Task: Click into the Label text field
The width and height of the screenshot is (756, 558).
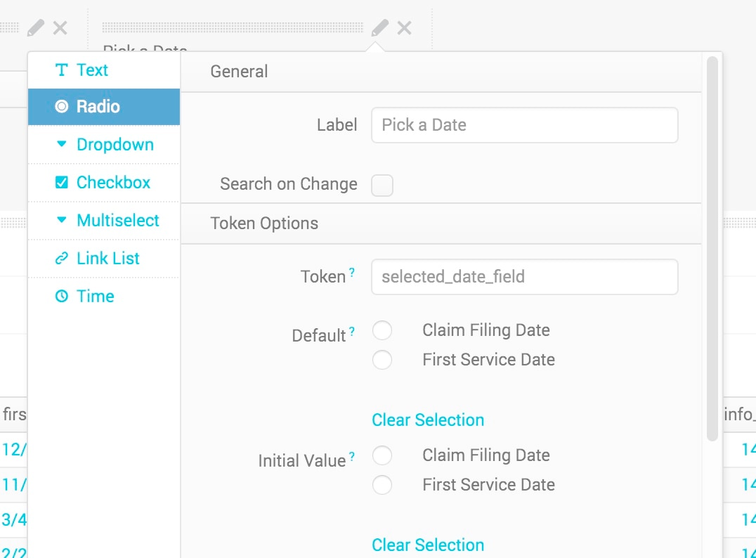Action: [x=524, y=125]
